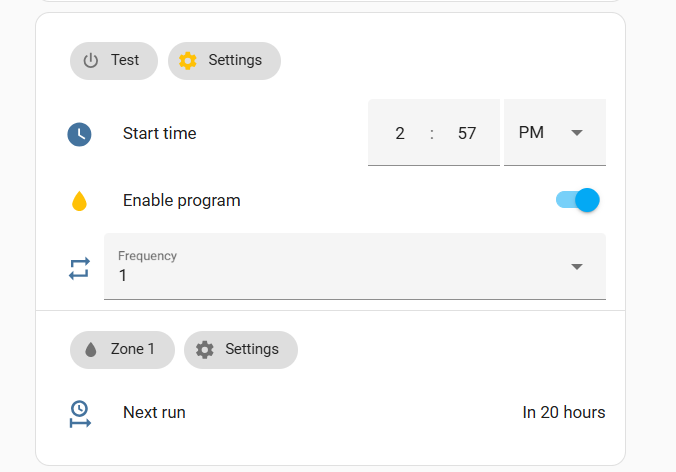Click the gray gear icon in zone Settings
This screenshot has height=472, width=676.
click(205, 349)
